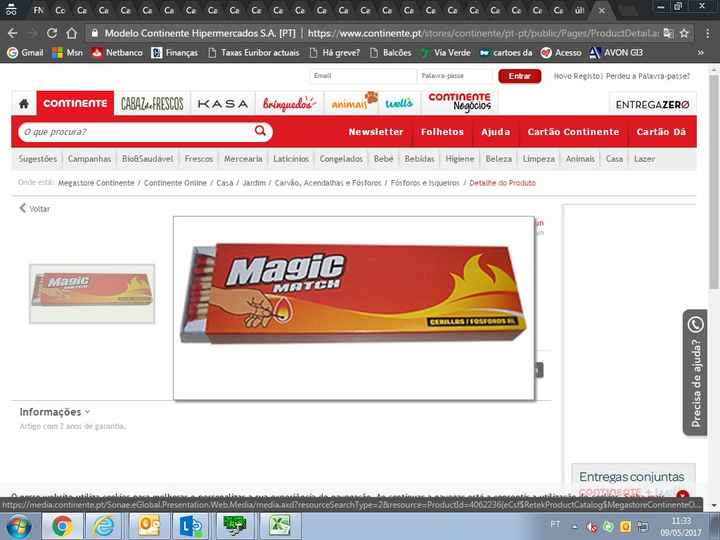
Task: Open the Acesso bookmark
Action: pos(561,53)
